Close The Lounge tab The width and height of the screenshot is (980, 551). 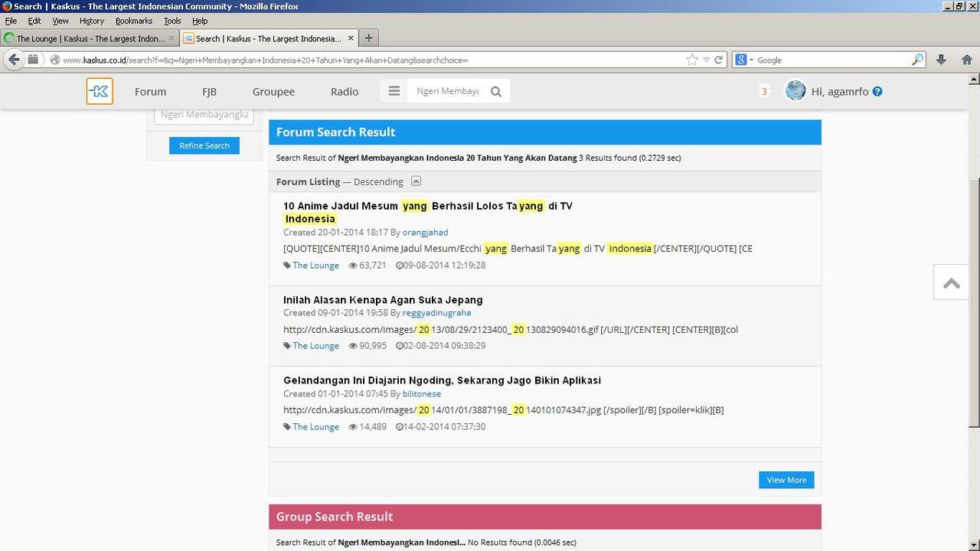coord(171,38)
